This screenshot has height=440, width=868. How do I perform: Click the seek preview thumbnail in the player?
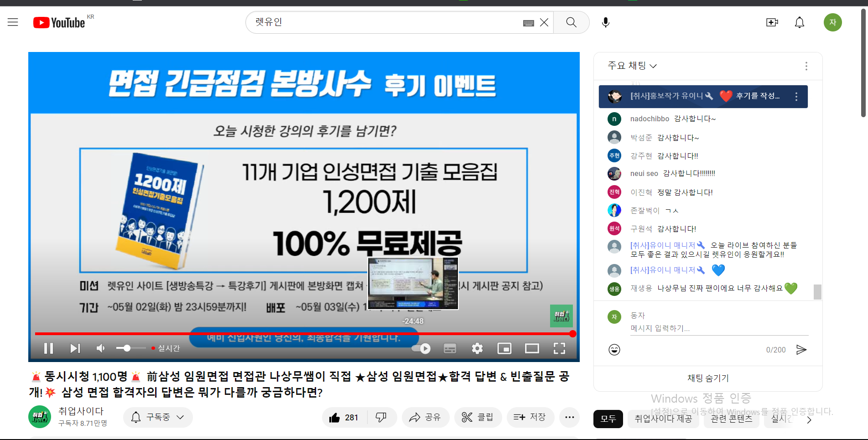tap(413, 284)
